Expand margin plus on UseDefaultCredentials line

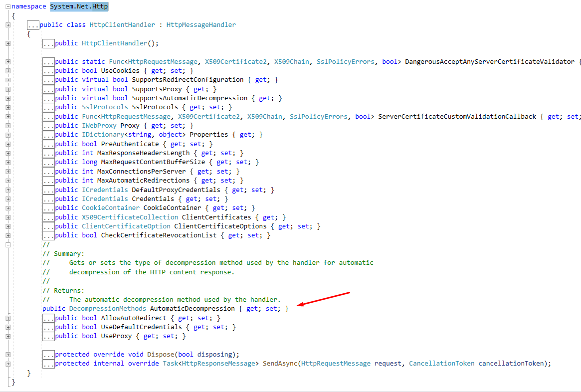click(8, 327)
